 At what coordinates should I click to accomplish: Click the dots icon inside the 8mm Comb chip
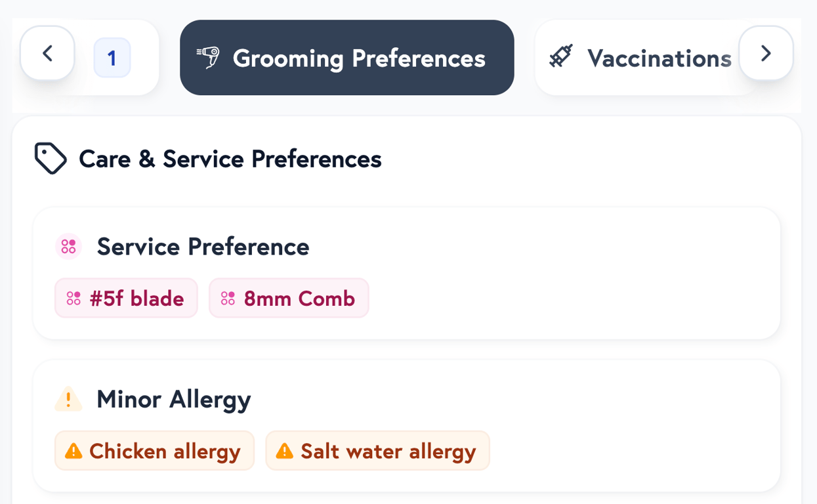point(228,297)
